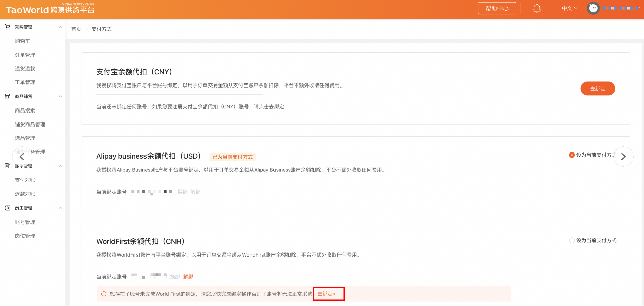Click 去绑定 for 支付宝余额代扣
The image size is (644, 306).
598,89
